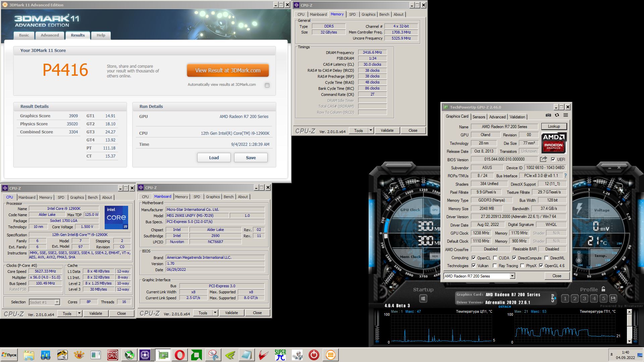The height and width of the screenshot is (362, 644).
Task: Toggle automatically view results at 3DMark.com checkbox
Action: [267, 85]
